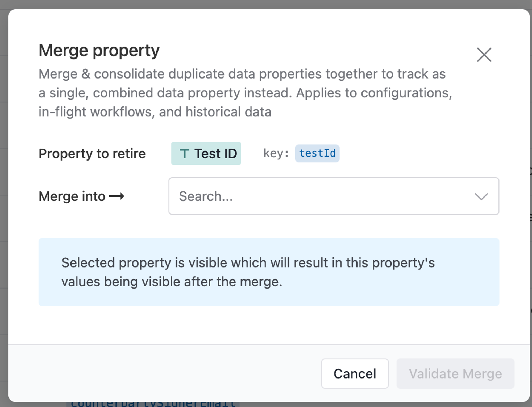Click the Property to retire label

92,154
